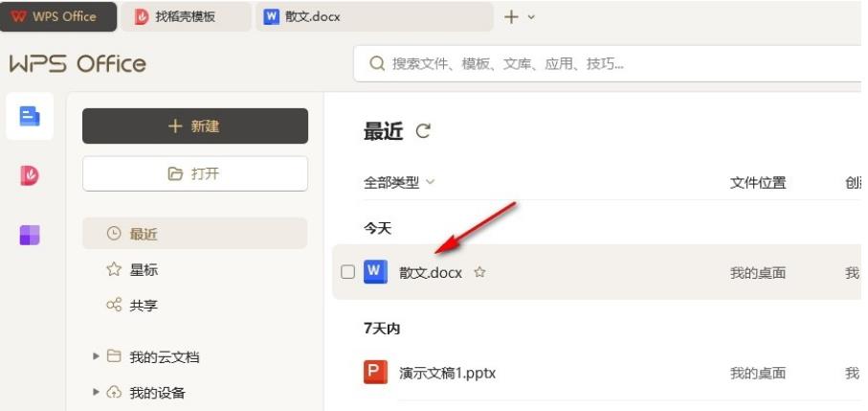Click the 7天内 group heading
Viewport: 868px width, 411px height.
382,329
